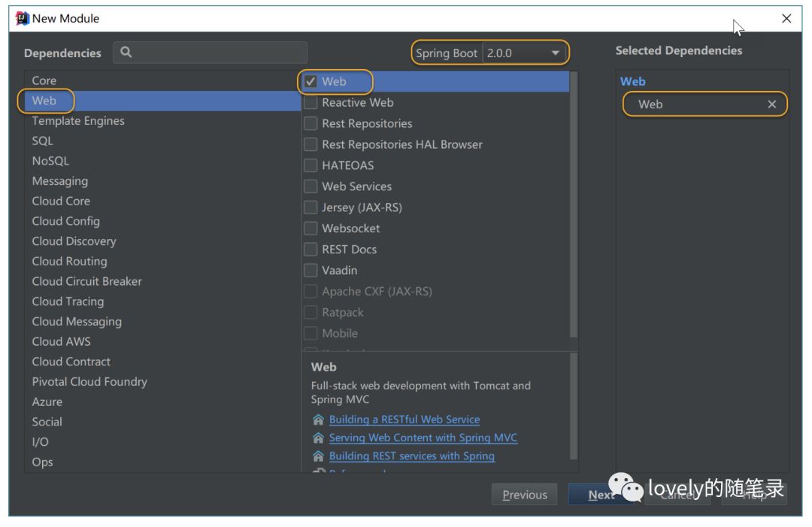Check the Apache CXF (JAX-RS) checkbox
812x527 pixels.
(x=311, y=292)
